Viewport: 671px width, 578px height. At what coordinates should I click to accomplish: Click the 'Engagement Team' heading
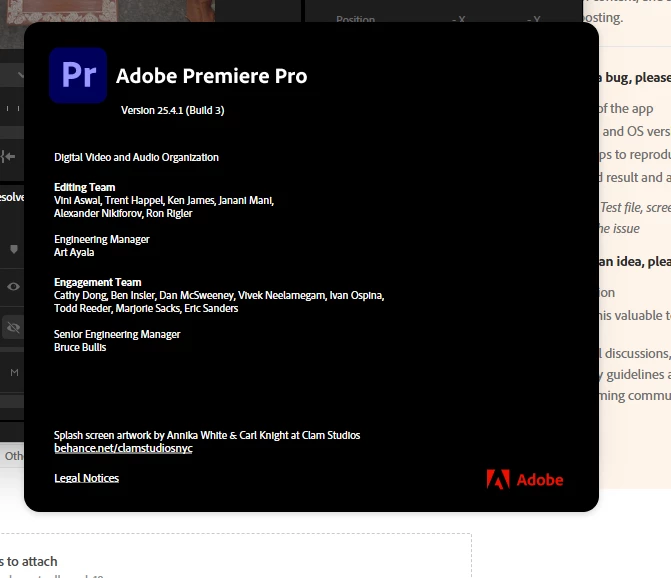pos(98,282)
